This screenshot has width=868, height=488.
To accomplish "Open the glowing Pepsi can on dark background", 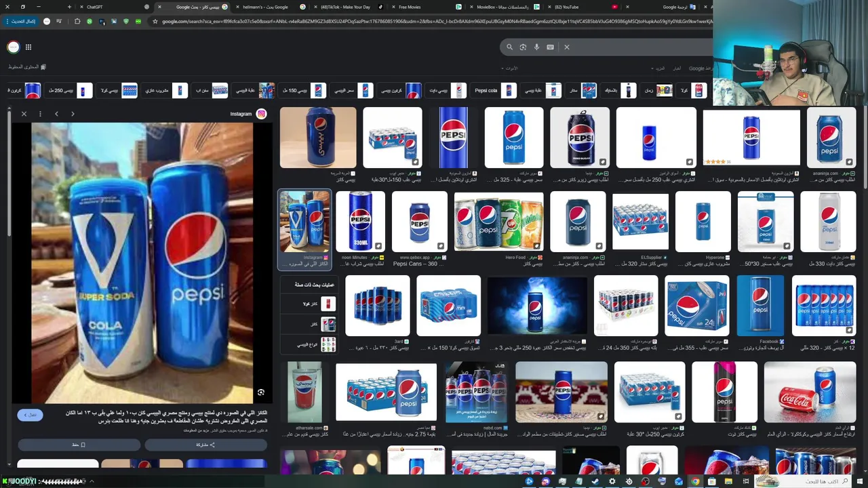I will 537,306.
